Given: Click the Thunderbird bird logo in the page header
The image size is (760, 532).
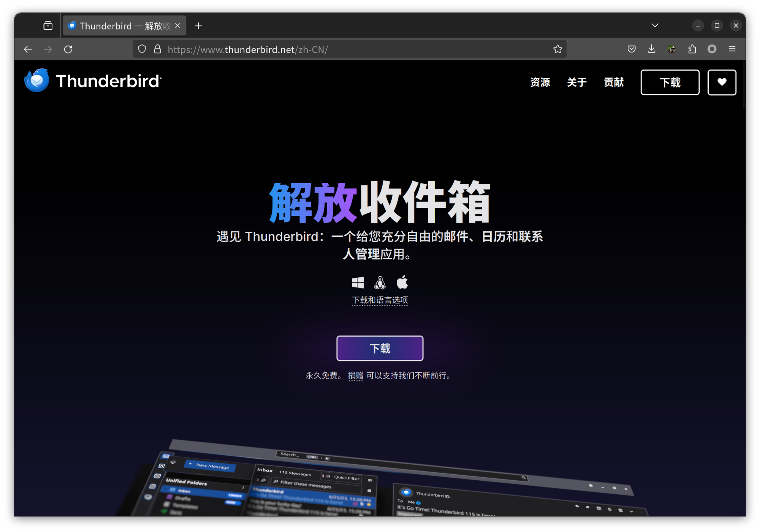Looking at the screenshot, I should (x=36, y=81).
